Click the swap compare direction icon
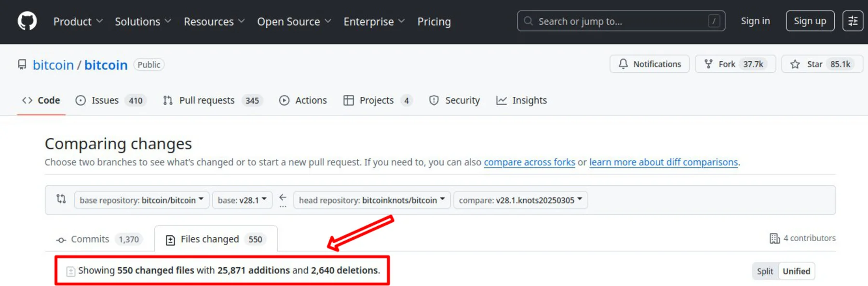868x286 pixels. point(61,199)
